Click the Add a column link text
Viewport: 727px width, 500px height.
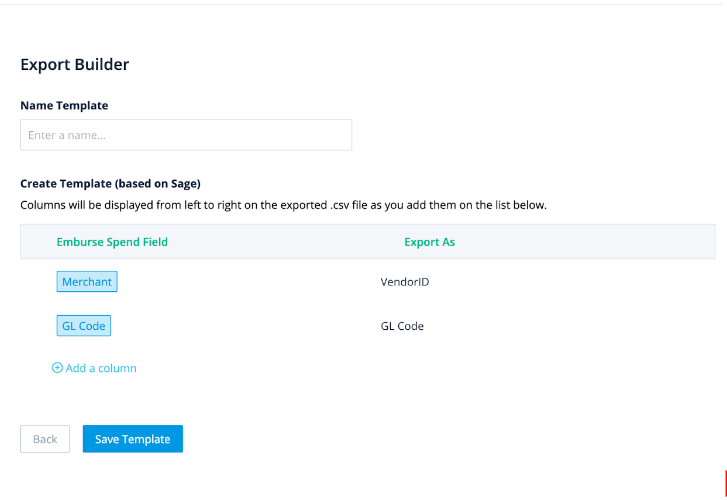[101, 368]
